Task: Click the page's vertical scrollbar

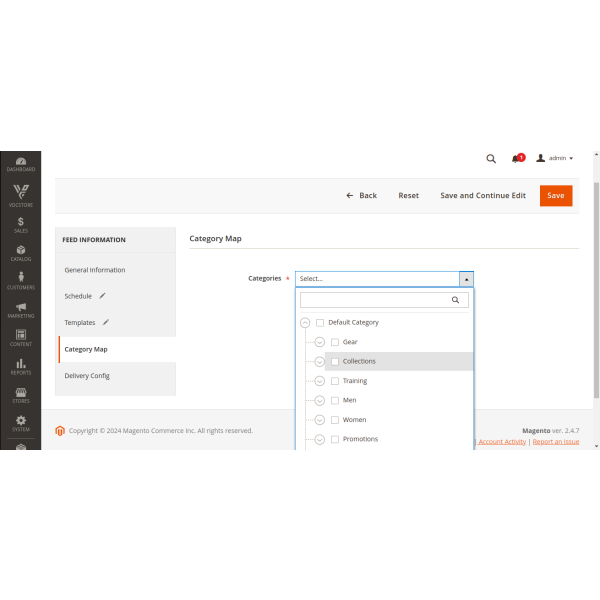Action: click(x=596, y=290)
